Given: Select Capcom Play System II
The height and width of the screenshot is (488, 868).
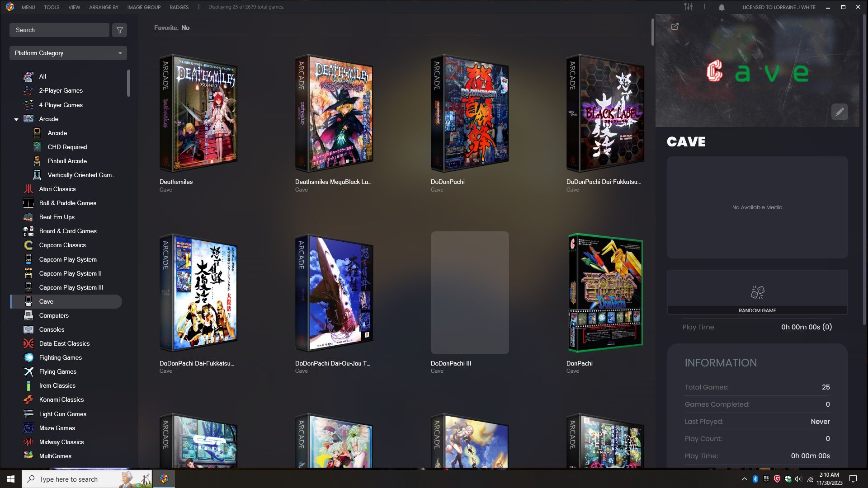Looking at the screenshot, I should [x=70, y=273].
